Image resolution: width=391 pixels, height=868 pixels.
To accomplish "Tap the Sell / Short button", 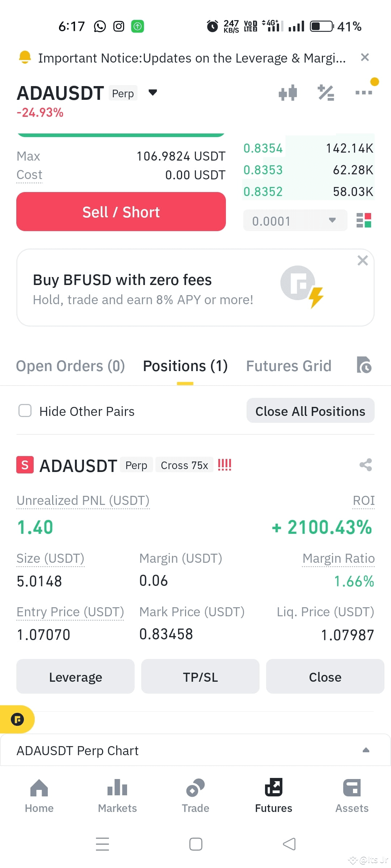I will coord(121,212).
